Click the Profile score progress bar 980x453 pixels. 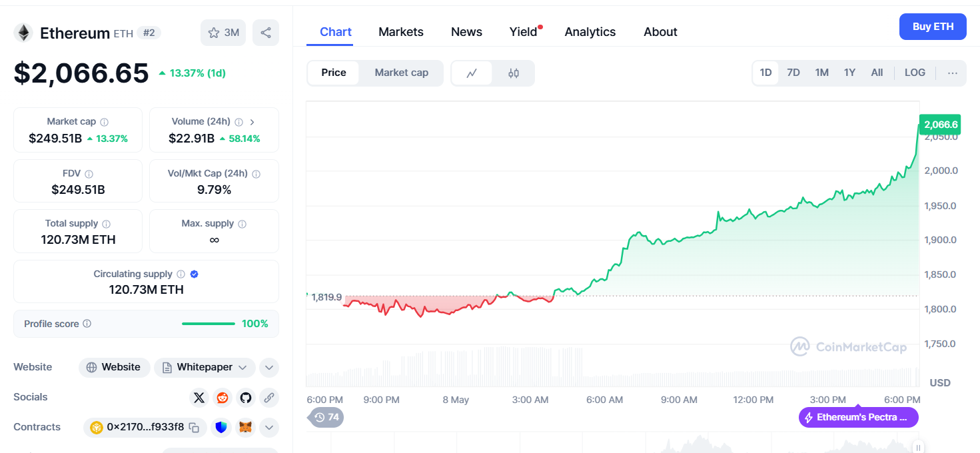coord(209,324)
